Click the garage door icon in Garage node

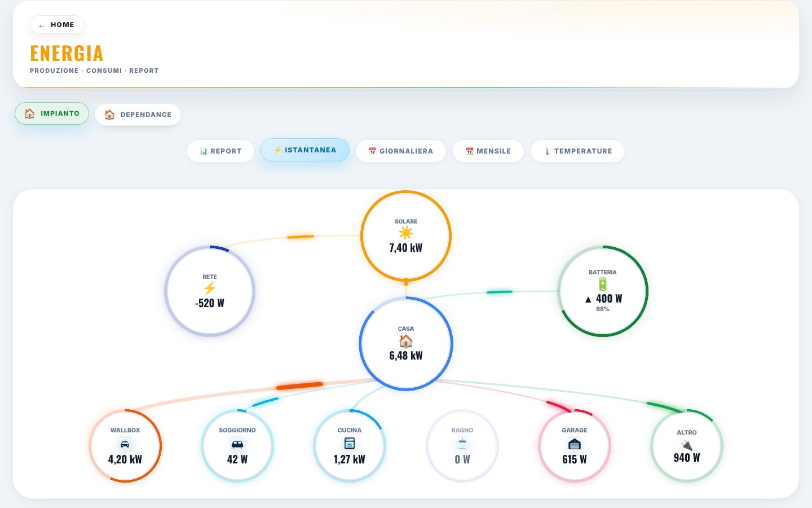pyautogui.click(x=575, y=444)
